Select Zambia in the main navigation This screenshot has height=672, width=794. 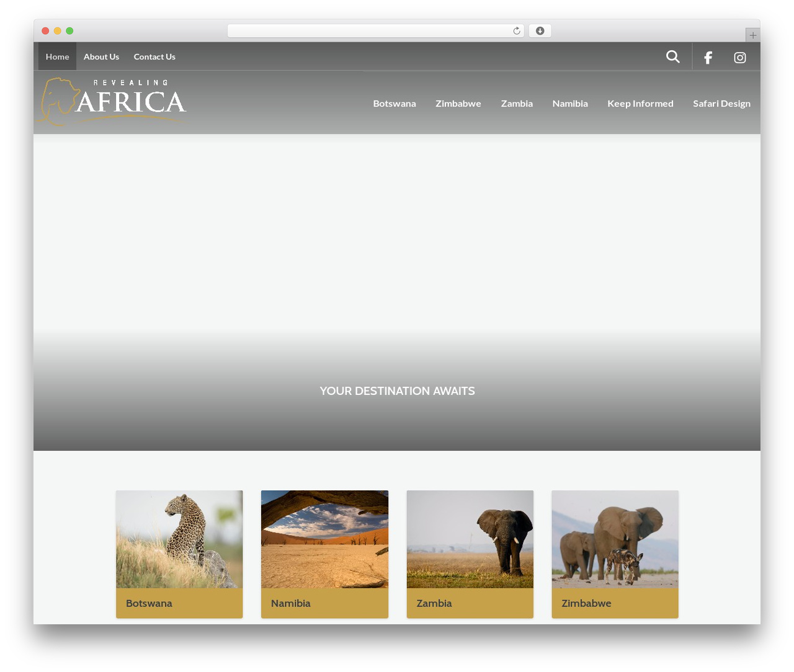[517, 104]
